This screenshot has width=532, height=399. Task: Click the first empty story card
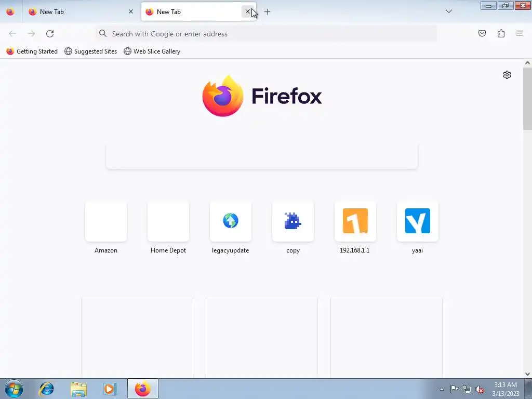pos(137,337)
